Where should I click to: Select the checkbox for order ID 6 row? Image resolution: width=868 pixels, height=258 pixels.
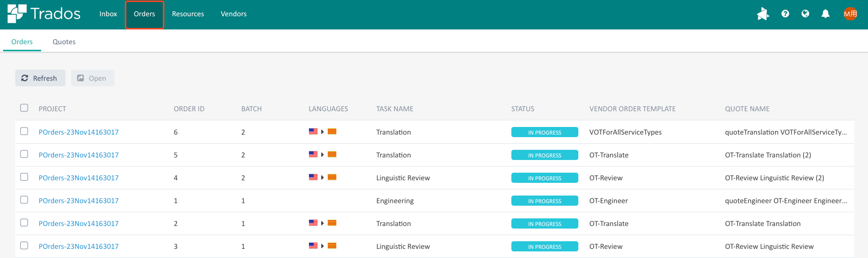[24, 132]
